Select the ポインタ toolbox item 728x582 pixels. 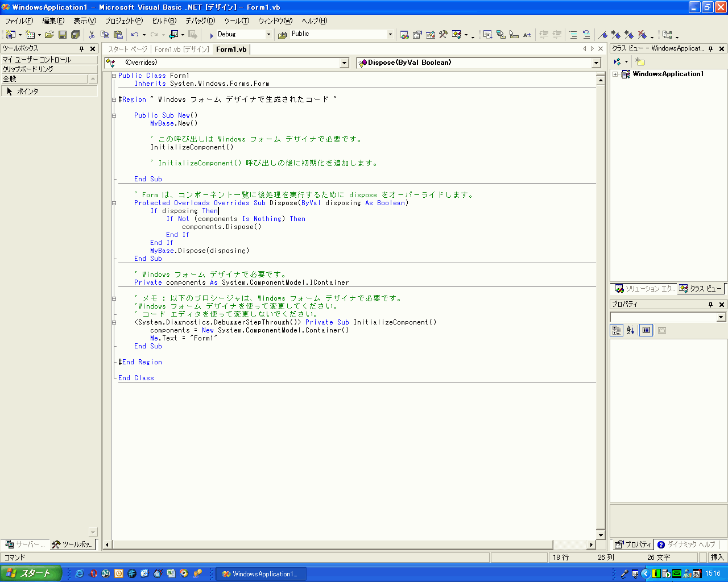[49, 91]
